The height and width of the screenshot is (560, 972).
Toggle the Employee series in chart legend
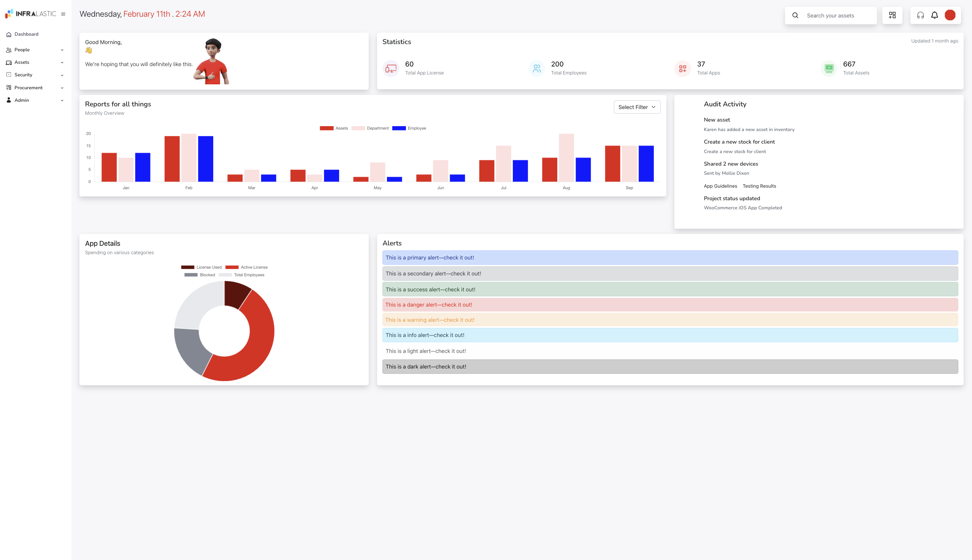(x=409, y=128)
